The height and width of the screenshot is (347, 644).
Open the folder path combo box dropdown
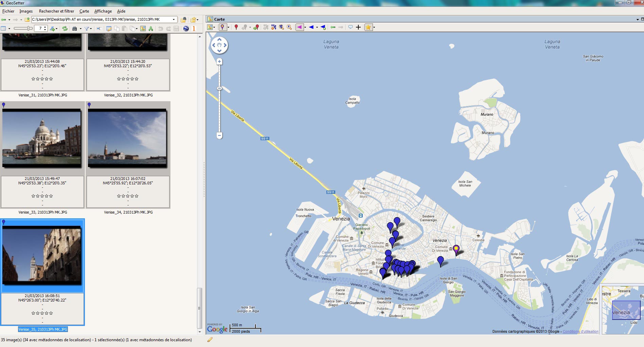click(174, 19)
